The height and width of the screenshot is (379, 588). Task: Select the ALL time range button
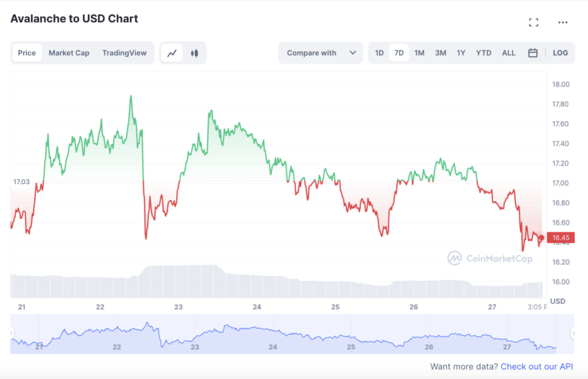(508, 53)
